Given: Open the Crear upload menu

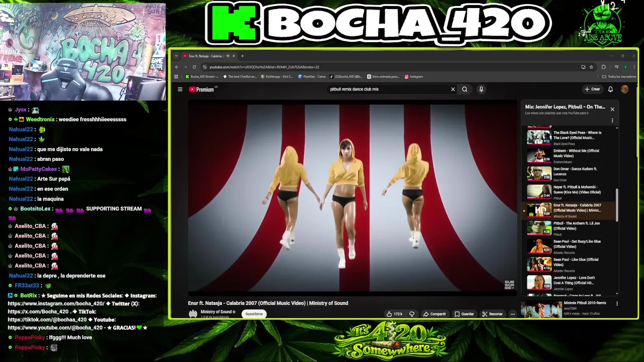Looking at the screenshot, I should tap(592, 89).
